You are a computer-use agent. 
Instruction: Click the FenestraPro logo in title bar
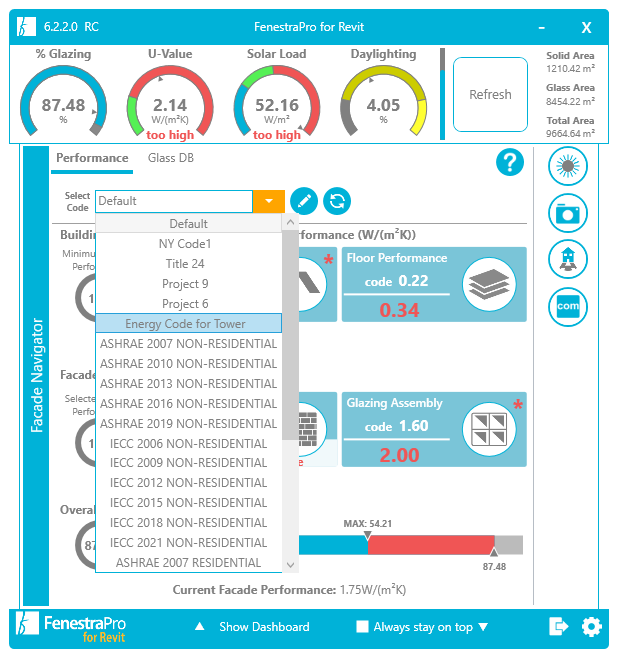(x=26, y=27)
